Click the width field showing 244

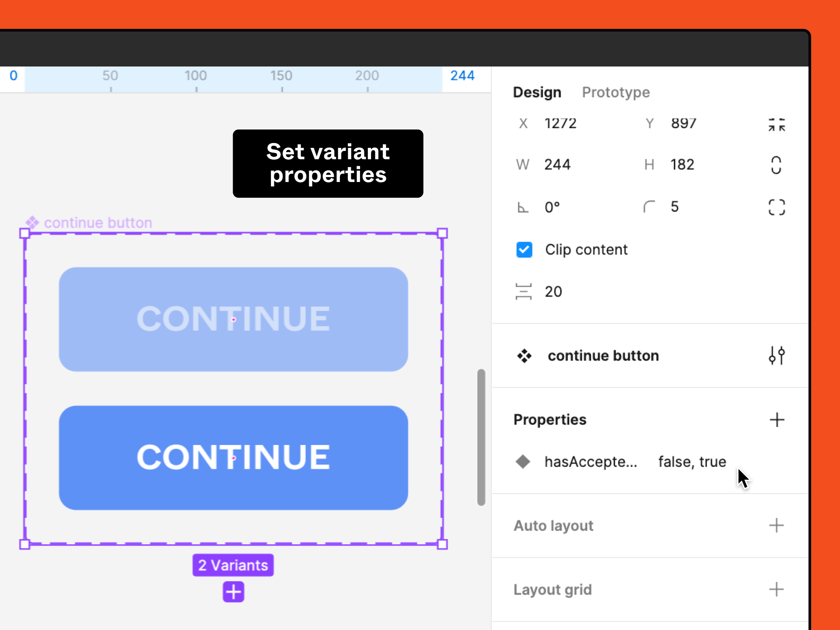click(557, 165)
